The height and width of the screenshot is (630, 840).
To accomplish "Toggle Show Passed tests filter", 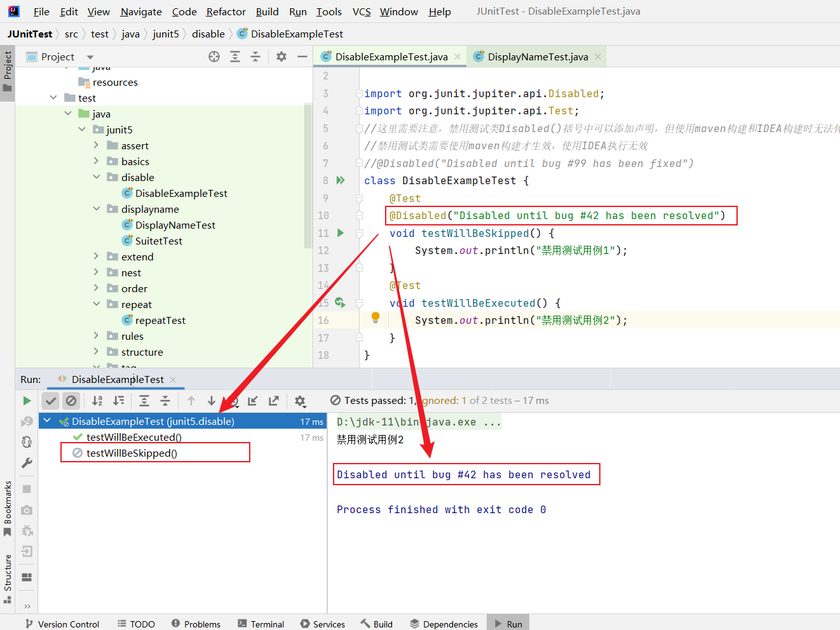I will click(x=51, y=401).
